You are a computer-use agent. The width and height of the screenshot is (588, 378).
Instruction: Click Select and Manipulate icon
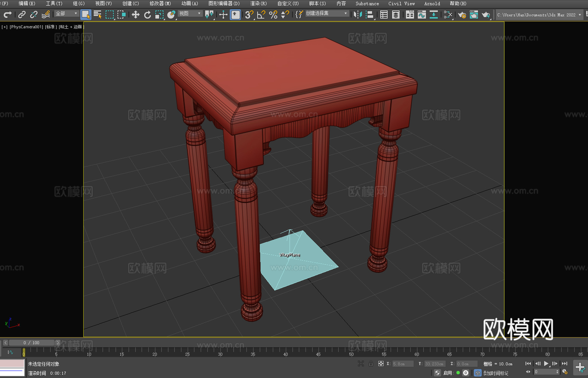tap(223, 14)
